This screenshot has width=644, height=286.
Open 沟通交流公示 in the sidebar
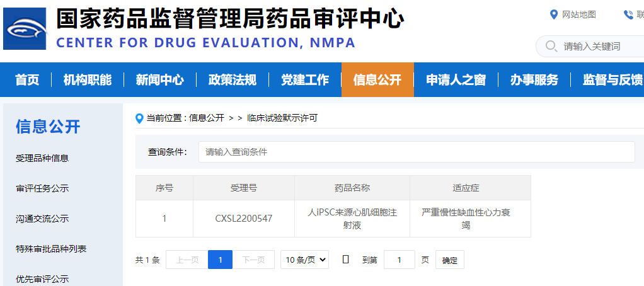(42, 219)
